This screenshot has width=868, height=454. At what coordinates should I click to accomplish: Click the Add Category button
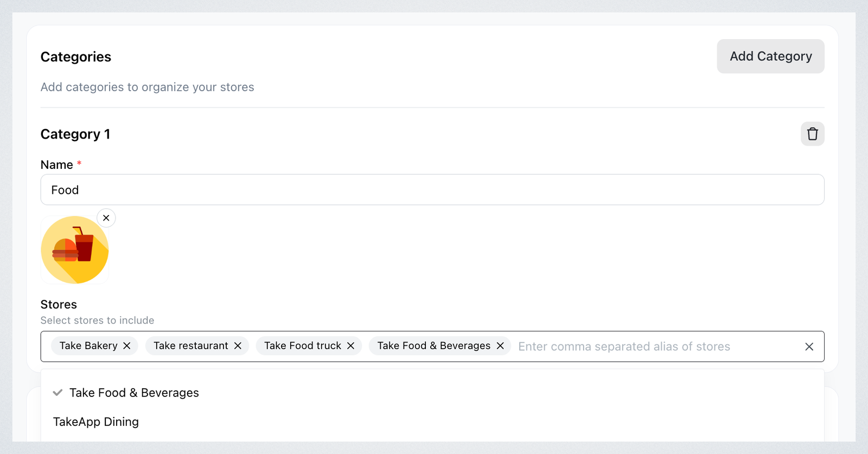click(770, 56)
